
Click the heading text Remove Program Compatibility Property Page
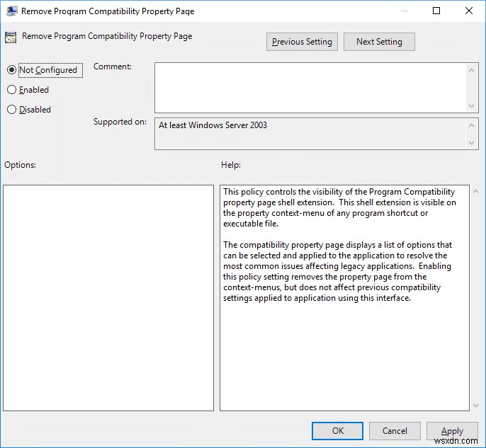point(107,36)
